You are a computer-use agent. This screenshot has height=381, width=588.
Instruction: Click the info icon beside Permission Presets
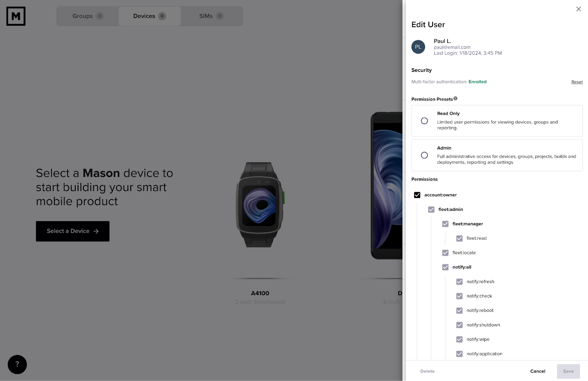(455, 98)
